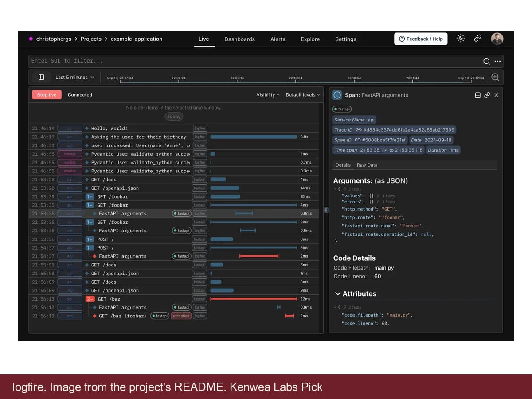The height and width of the screenshot is (399, 532).
Task: Click the 2.9s duration bar for birthday span
Action: tap(254, 137)
